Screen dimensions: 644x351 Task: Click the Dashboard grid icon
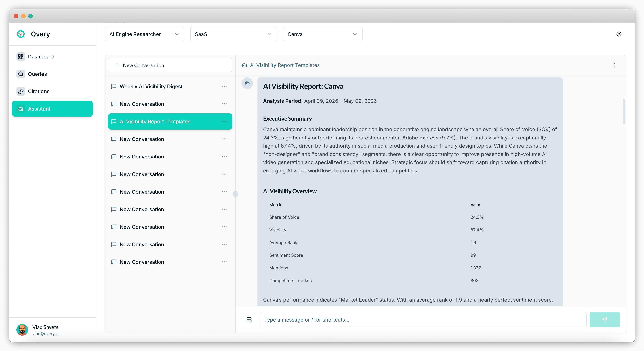point(21,57)
